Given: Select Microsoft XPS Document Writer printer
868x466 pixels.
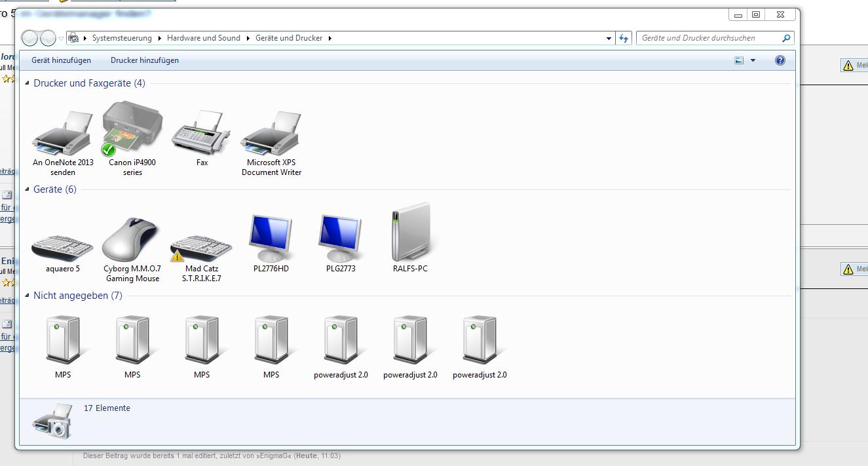Looking at the screenshot, I should [271, 143].
